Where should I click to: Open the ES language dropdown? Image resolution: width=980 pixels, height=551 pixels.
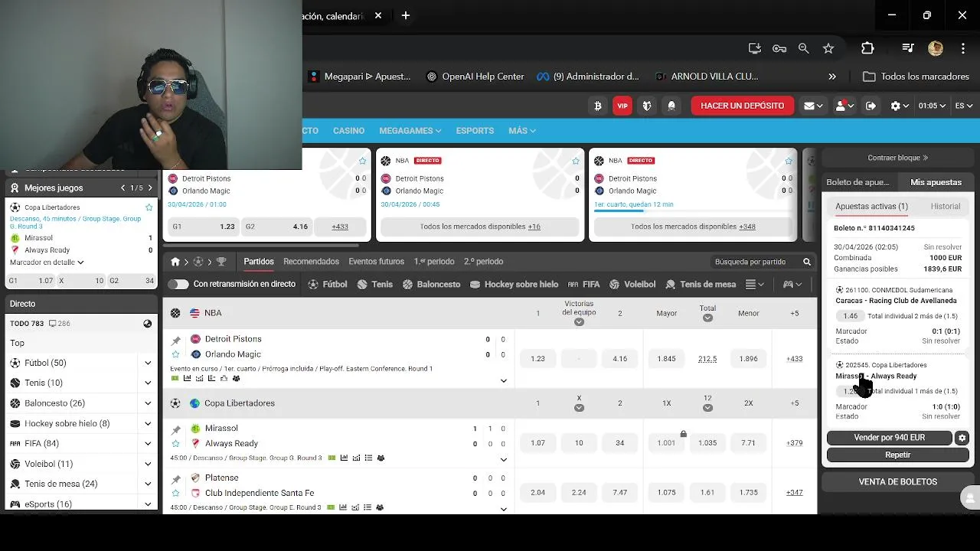tap(962, 106)
